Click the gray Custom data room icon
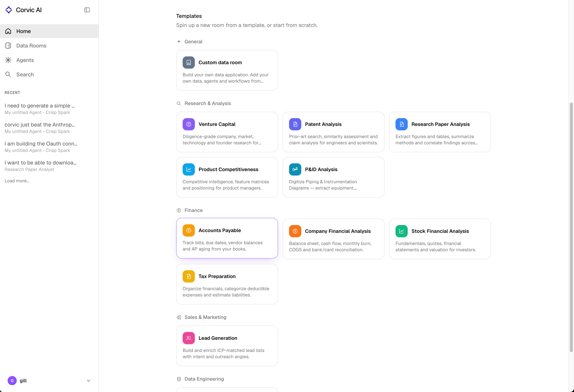 pyautogui.click(x=189, y=62)
